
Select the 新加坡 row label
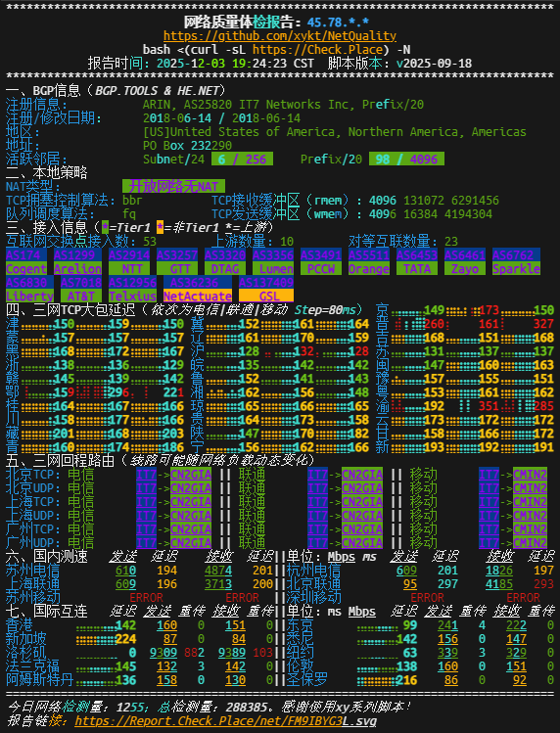coord(26,639)
